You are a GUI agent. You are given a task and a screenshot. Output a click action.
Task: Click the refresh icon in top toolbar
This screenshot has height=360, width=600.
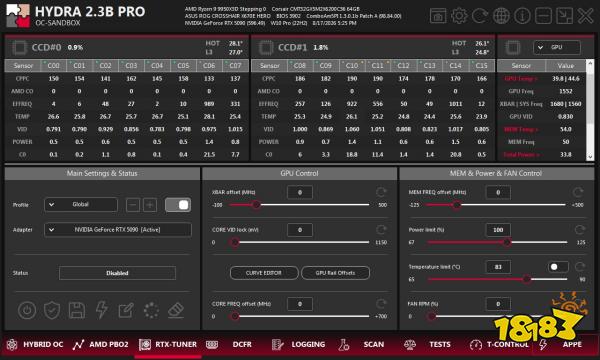point(480,16)
